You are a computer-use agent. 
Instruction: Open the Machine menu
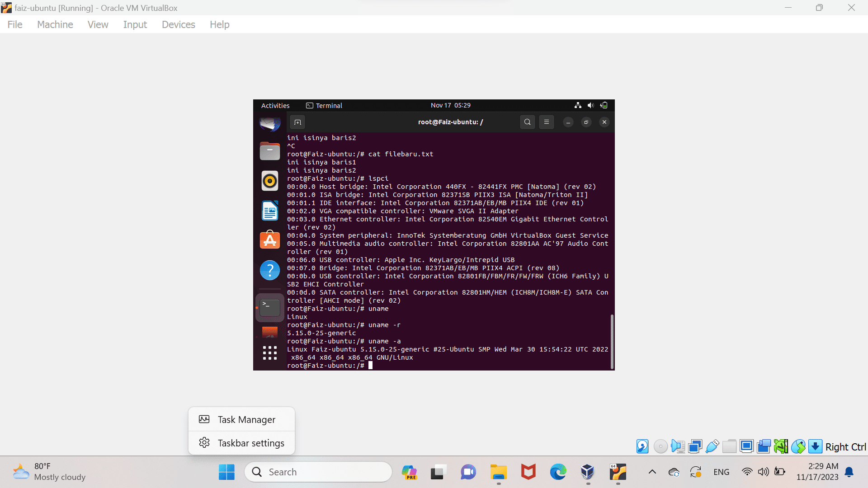(55, 24)
